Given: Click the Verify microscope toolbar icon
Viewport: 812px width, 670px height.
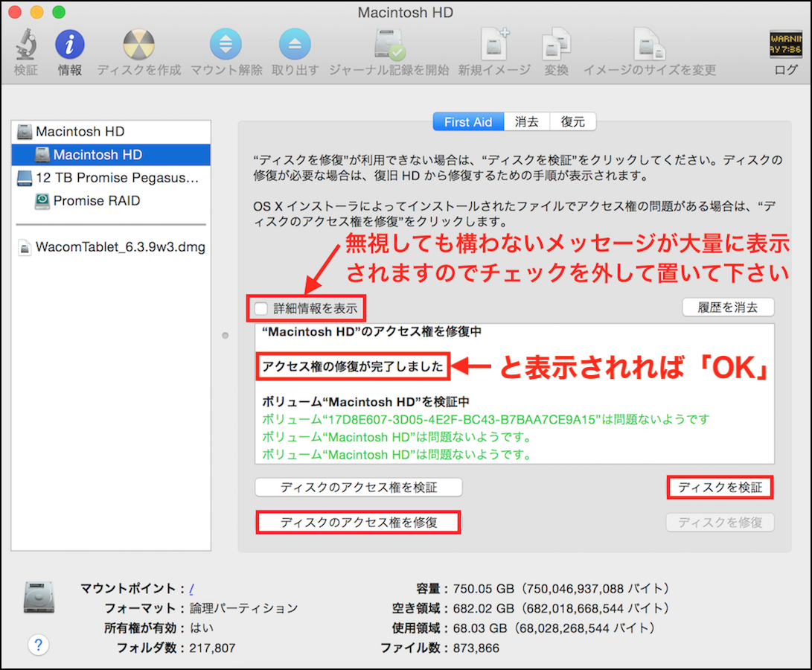Looking at the screenshot, I should [x=25, y=45].
